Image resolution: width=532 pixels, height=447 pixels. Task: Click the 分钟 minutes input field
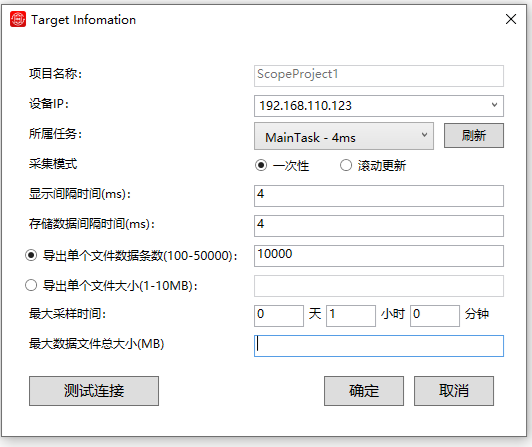(x=435, y=316)
